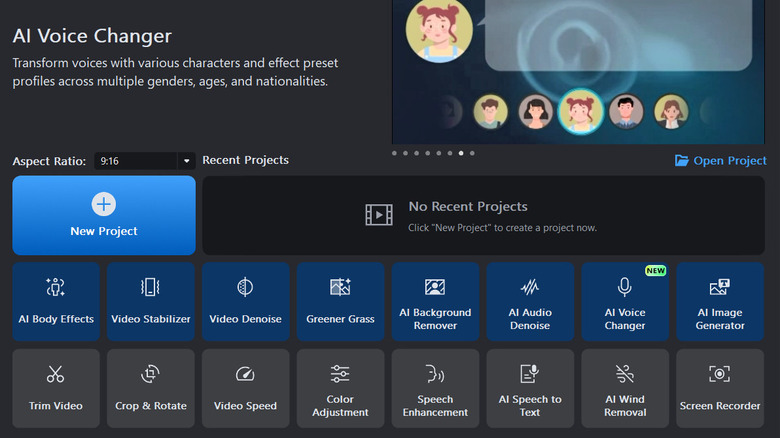Click the Open Project link
Image resolution: width=780 pixels, height=438 pixels.
click(721, 160)
